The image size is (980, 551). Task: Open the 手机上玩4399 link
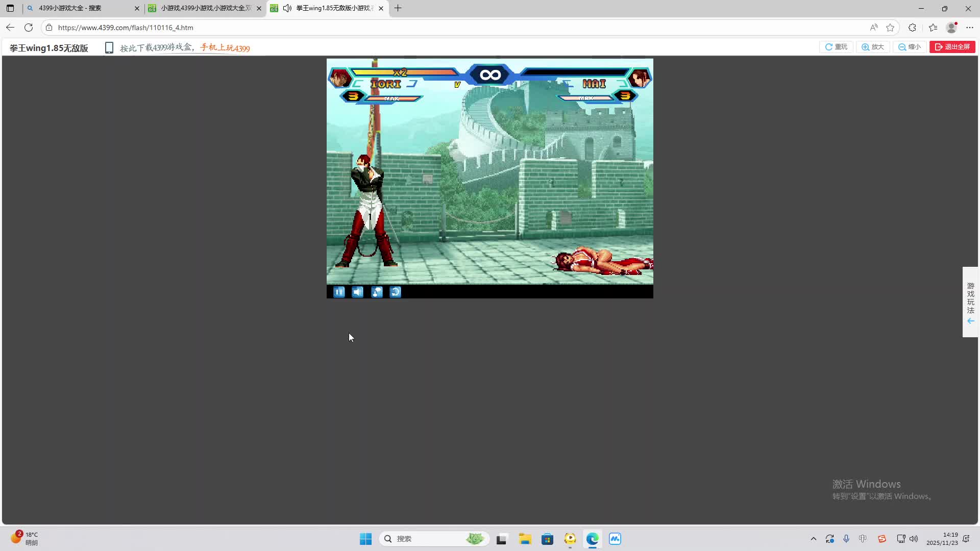click(225, 48)
